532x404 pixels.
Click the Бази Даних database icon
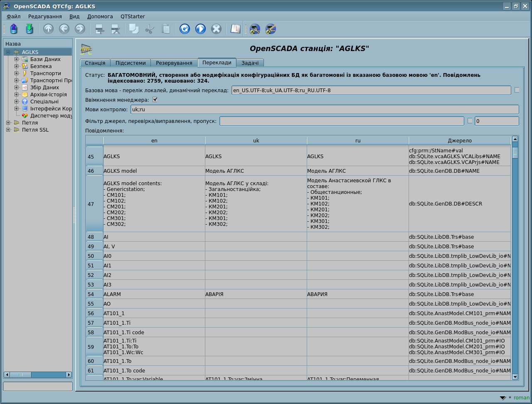click(x=25, y=59)
